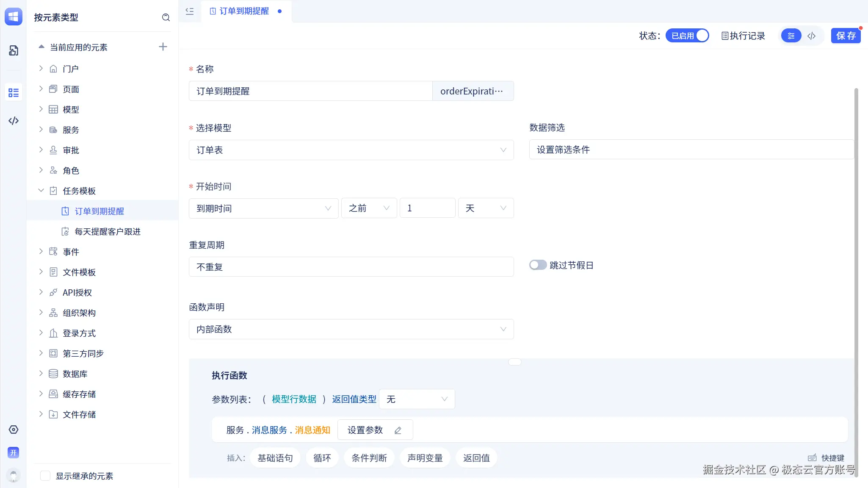Click the edit pencil beside 设置参数
The width and height of the screenshot is (868, 488).
398,430
